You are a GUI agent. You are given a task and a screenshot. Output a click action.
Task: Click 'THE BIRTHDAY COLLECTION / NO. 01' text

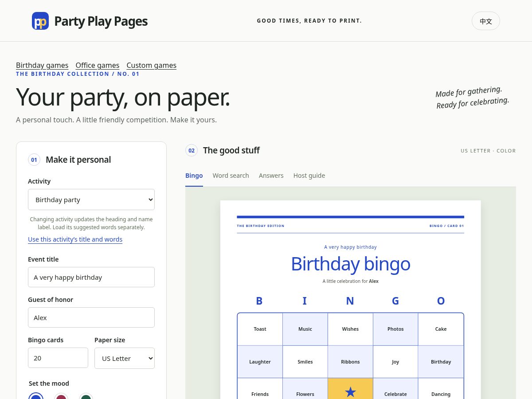pyautogui.click(x=78, y=74)
